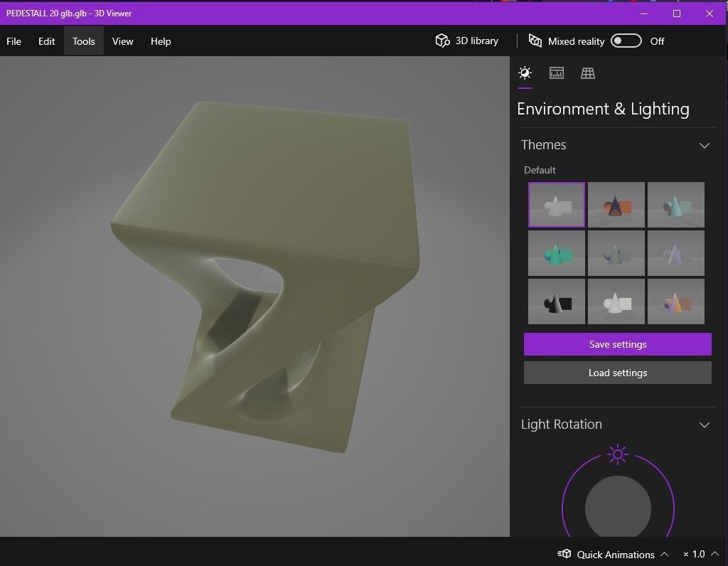Open the Edit menu
Viewport: 728px width, 566px height.
pos(46,41)
